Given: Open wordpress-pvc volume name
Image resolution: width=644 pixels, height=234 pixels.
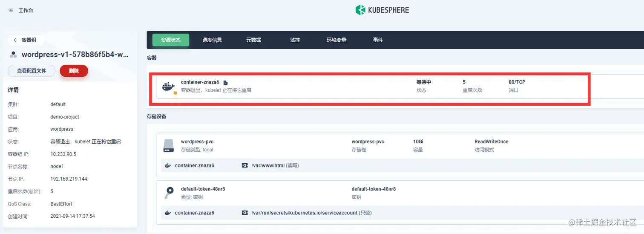Looking at the screenshot, I should pos(197,142).
